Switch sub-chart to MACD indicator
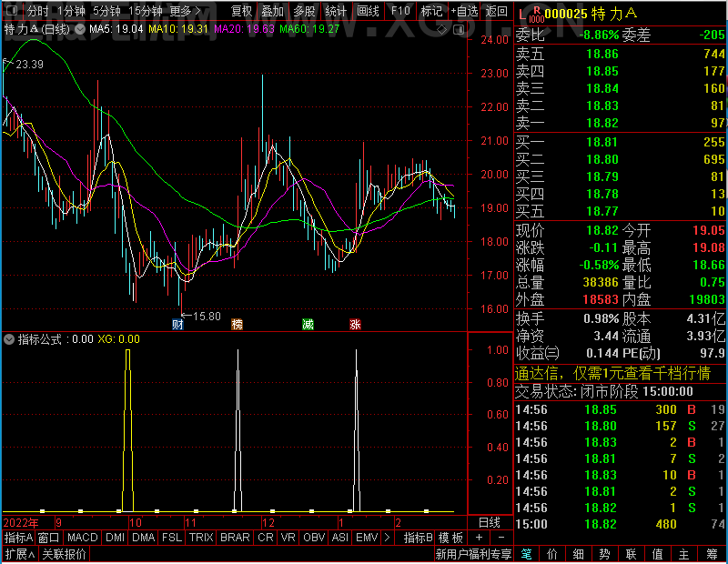The width and height of the screenshot is (728, 564). [x=82, y=538]
